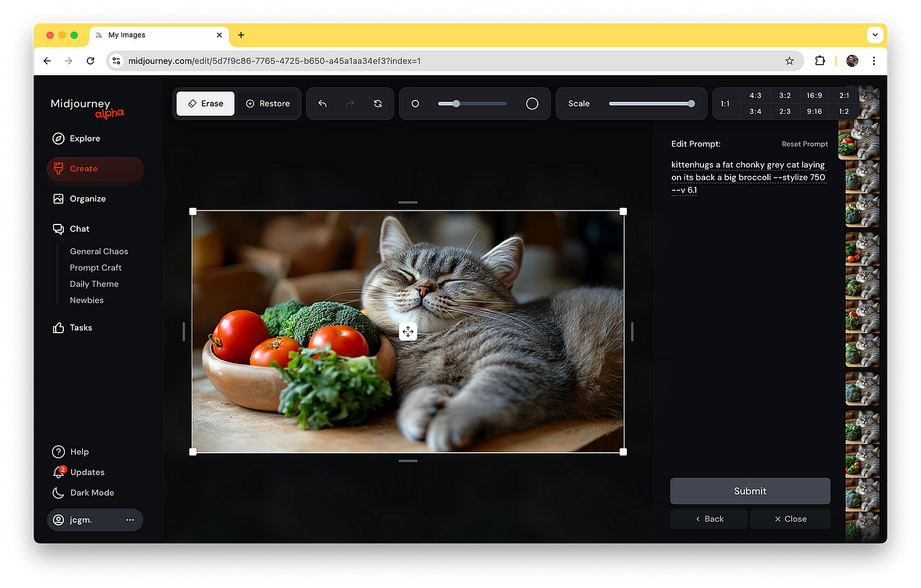
Task: Choose the 1:2 aspect ratio
Action: [844, 111]
